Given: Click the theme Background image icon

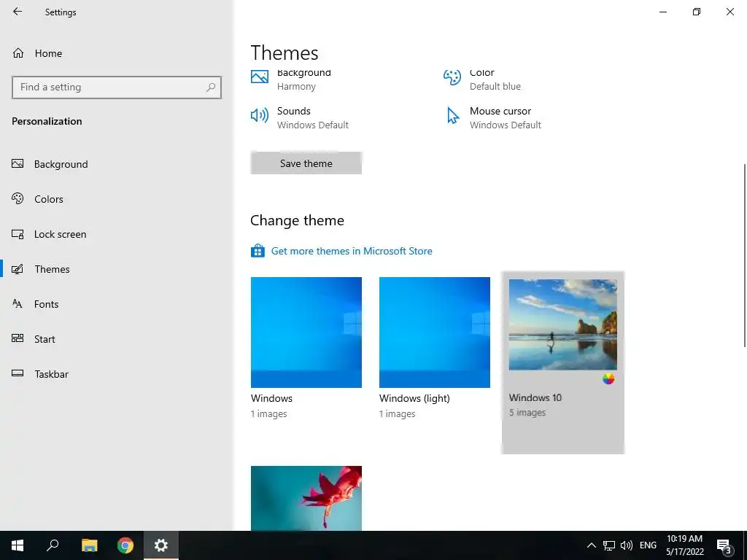Looking at the screenshot, I should pyautogui.click(x=260, y=77).
